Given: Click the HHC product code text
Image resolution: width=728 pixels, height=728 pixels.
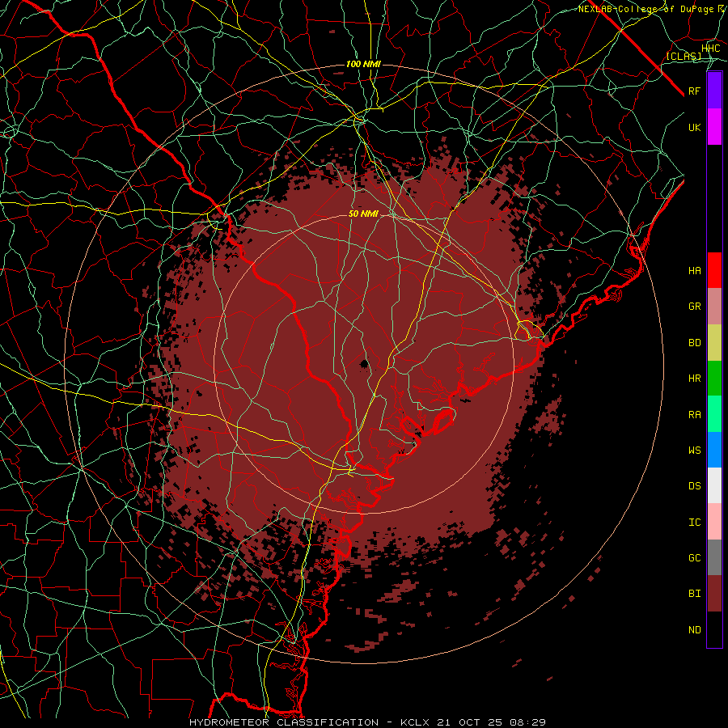Looking at the screenshot, I should pyautogui.click(x=710, y=49).
